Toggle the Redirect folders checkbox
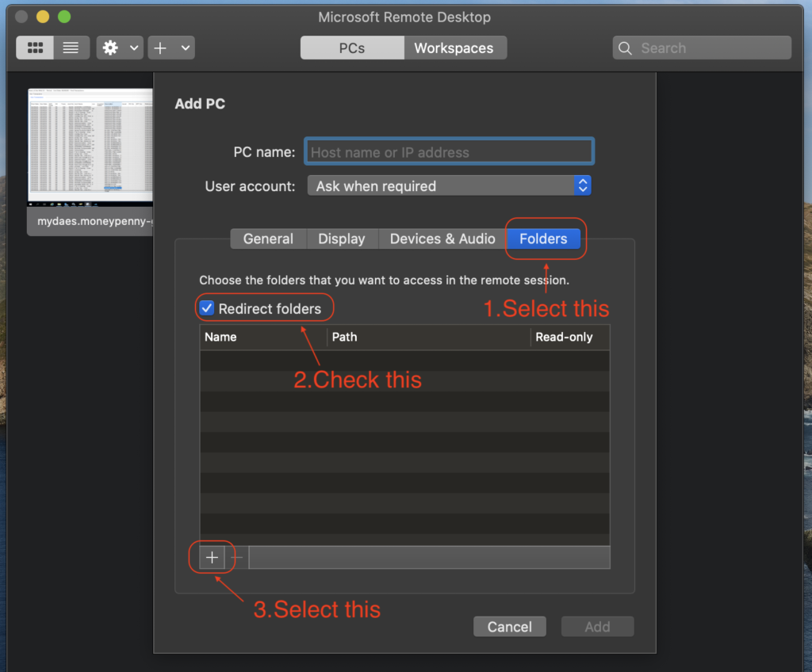This screenshot has width=812, height=672. point(207,308)
